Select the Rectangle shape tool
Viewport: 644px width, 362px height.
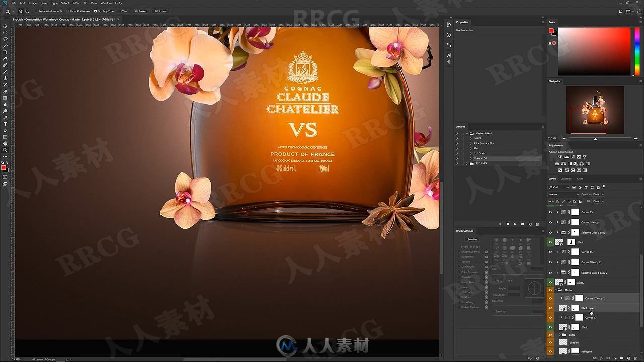[6, 137]
